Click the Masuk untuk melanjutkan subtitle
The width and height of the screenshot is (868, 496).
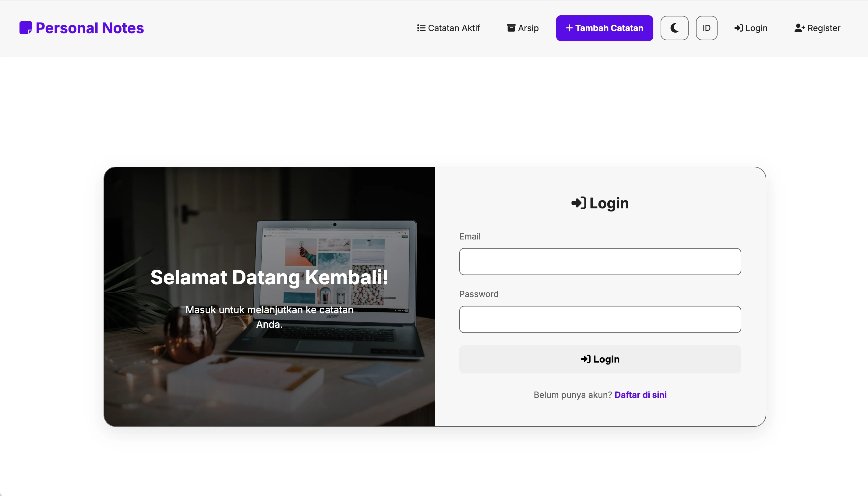click(269, 317)
